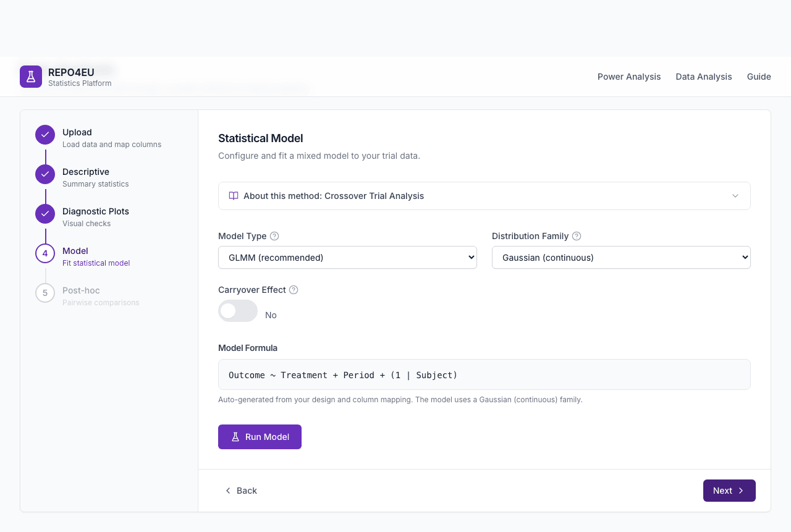Go to the Upload step
The image size is (791, 532).
(77, 132)
